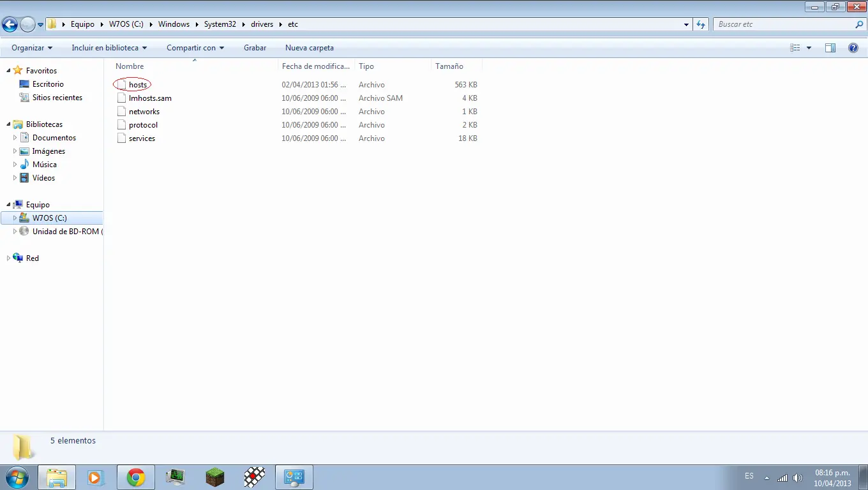Open the volume control in the tray
The height and width of the screenshot is (490, 868).
pos(798,477)
